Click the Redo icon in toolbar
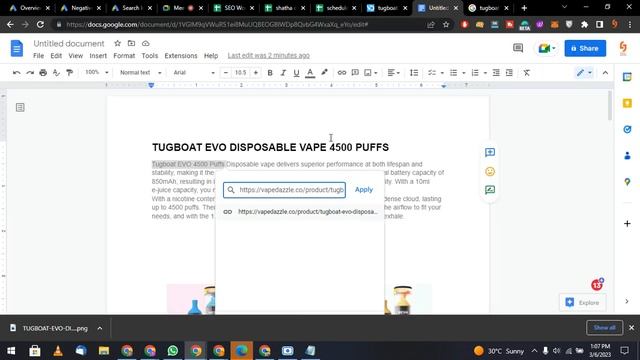Viewport: 640px width, 360px height. tap(30, 73)
